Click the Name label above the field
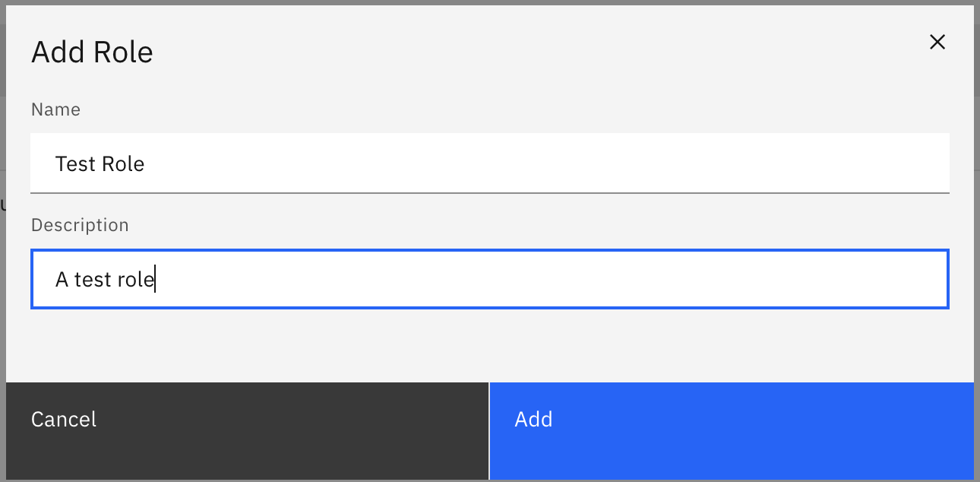Image resolution: width=980 pixels, height=482 pixels. click(x=55, y=109)
